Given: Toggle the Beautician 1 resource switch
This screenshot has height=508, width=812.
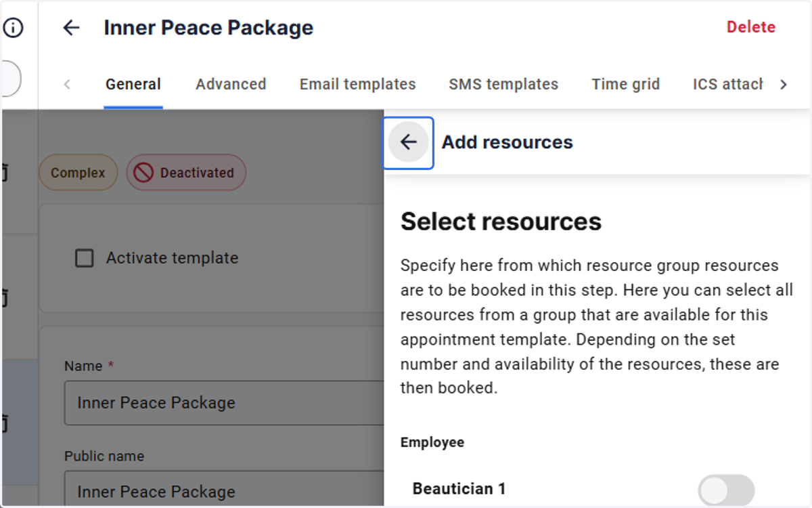Looking at the screenshot, I should click(726, 490).
